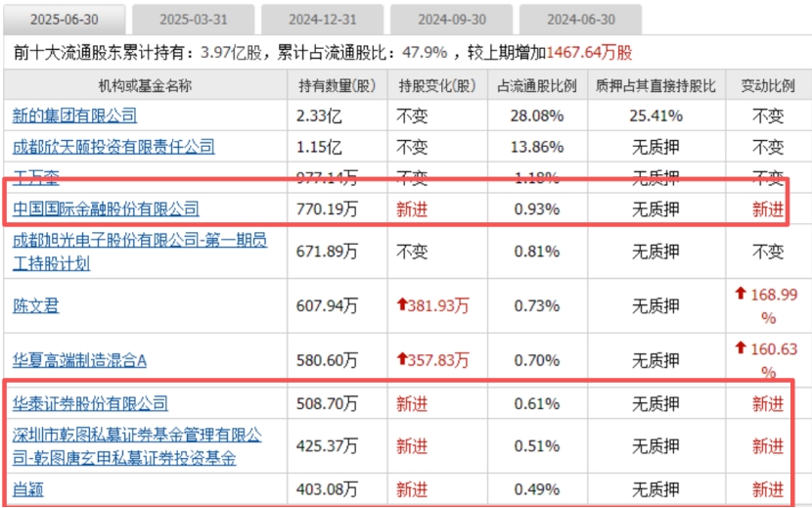
Task: Click the 168.99% change ratio value
Action: (x=767, y=305)
